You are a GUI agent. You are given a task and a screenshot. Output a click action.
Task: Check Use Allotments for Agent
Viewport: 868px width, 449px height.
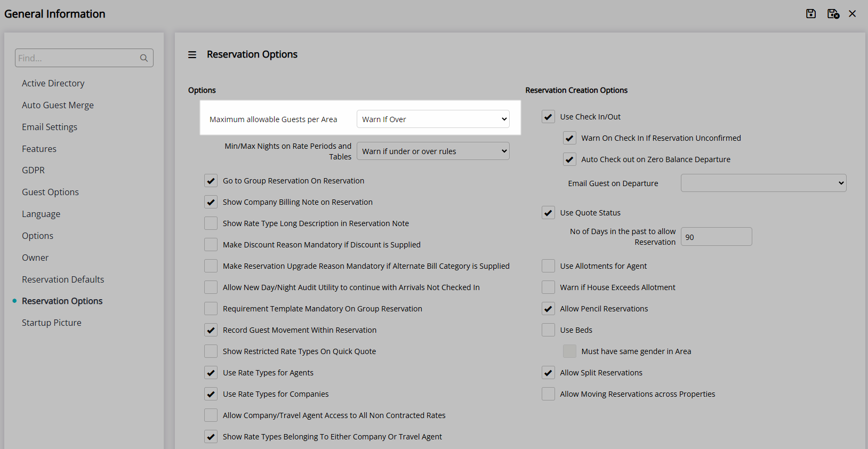(x=548, y=266)
